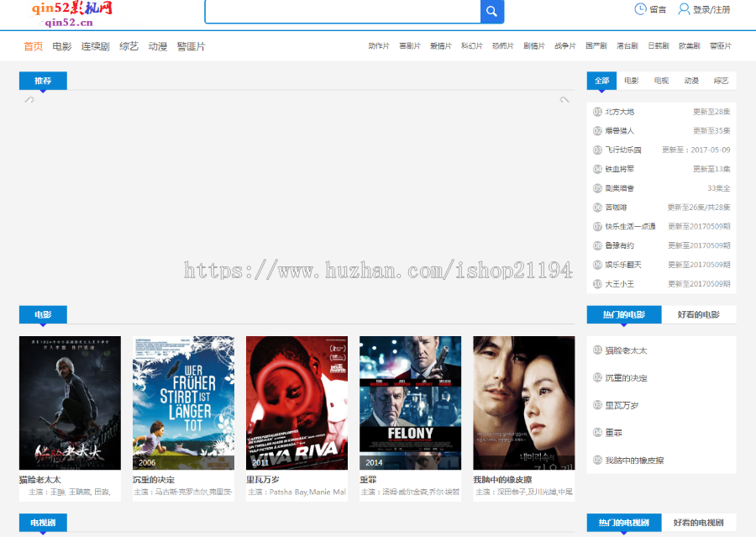
Task: Open ranked item 大王小王
Action: pos(620,284)
